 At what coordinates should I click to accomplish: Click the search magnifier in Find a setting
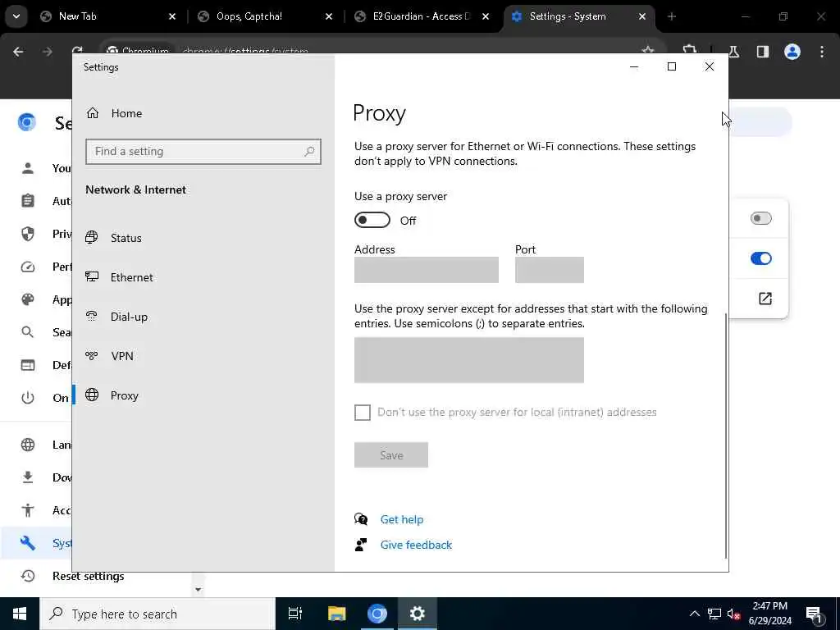[x=309, y=152]
